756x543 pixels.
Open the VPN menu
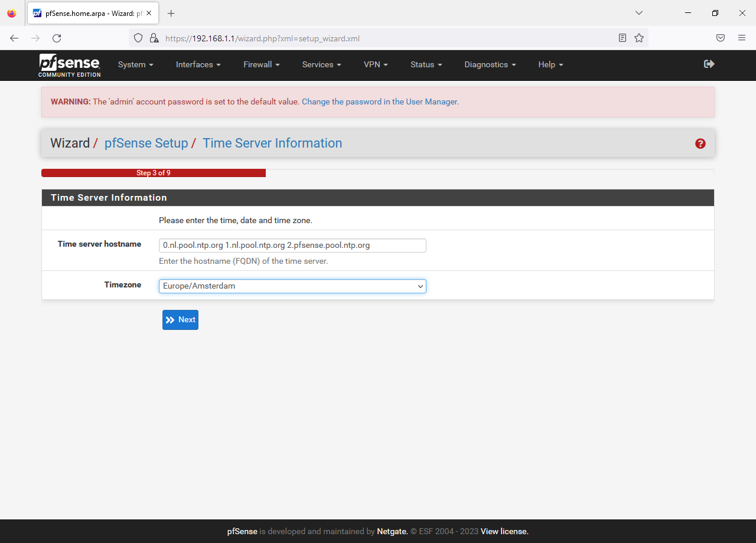click(x=376, y=65)
